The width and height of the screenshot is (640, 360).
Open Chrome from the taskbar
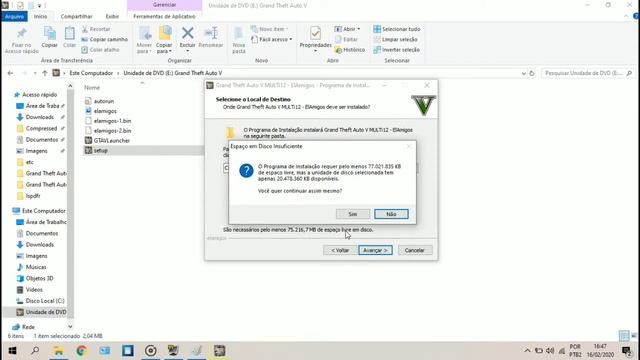(81, 351)
